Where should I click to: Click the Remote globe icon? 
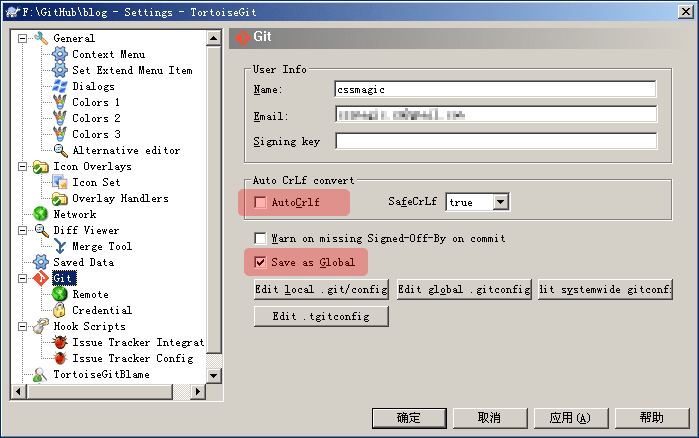click(x=60, y=295)
